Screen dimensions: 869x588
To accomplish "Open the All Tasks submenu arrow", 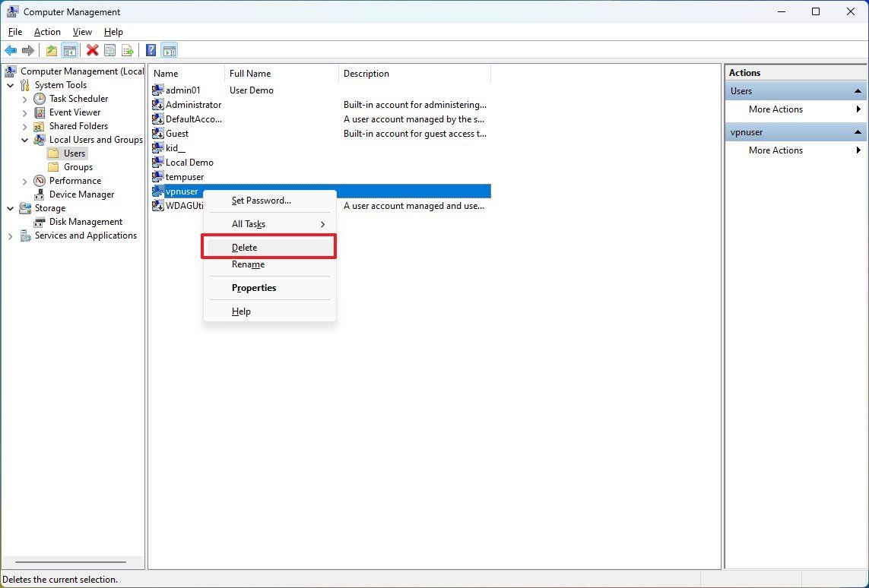I will (x=322, y=224).
